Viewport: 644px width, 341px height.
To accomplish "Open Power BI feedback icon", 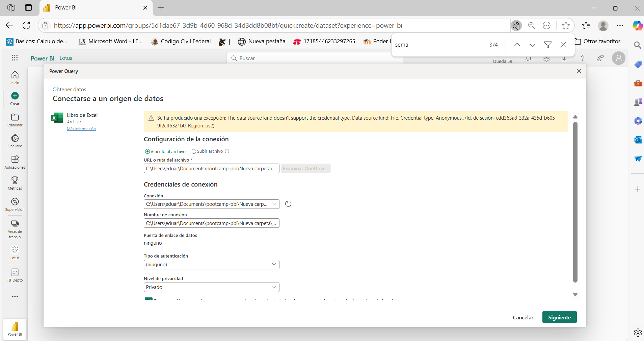I will point(600,58).
